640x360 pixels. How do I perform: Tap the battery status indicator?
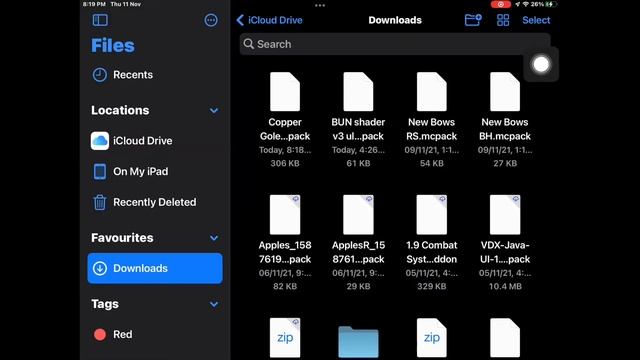[x=551, y=4]
